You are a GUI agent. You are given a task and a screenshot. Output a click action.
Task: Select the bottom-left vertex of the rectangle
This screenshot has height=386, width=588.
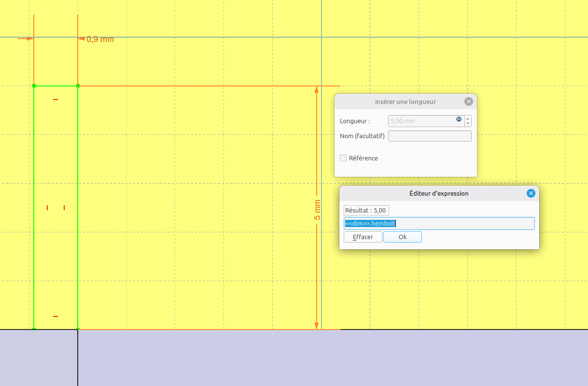coord(34,329)
